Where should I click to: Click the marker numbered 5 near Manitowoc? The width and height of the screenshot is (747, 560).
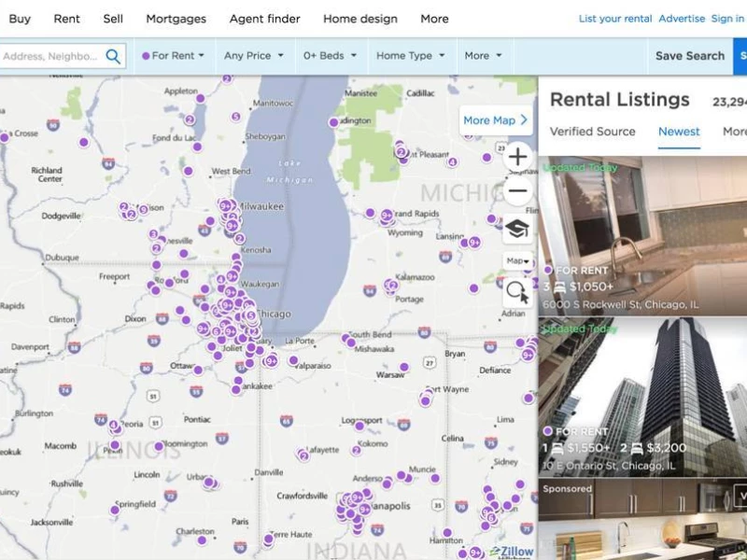tap(236, 117)
